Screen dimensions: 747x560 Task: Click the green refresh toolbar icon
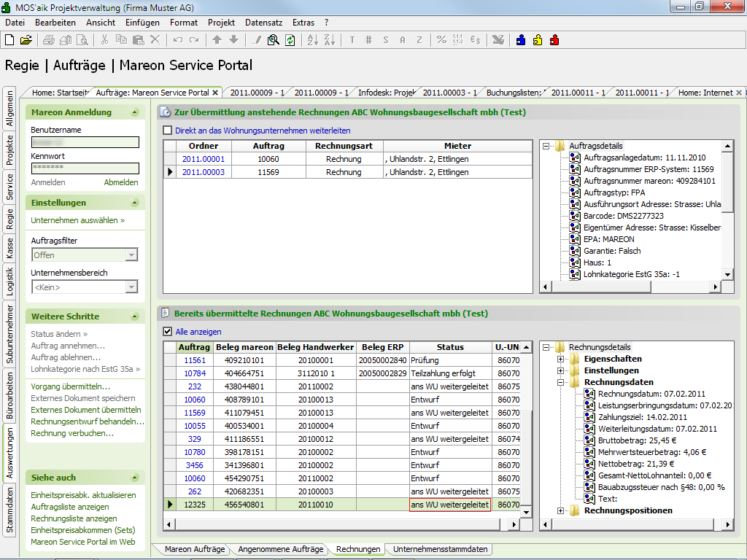[x=290, y=40]
